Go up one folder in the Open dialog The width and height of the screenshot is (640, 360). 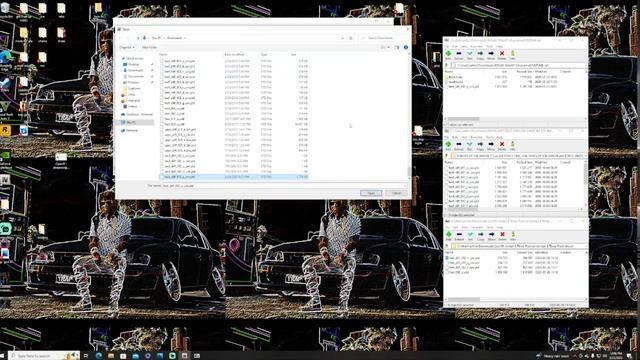click(x=138, y=38)
